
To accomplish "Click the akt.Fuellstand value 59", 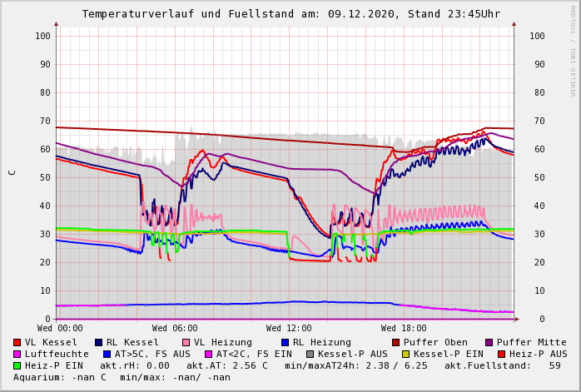I will [x=554, y=365].
